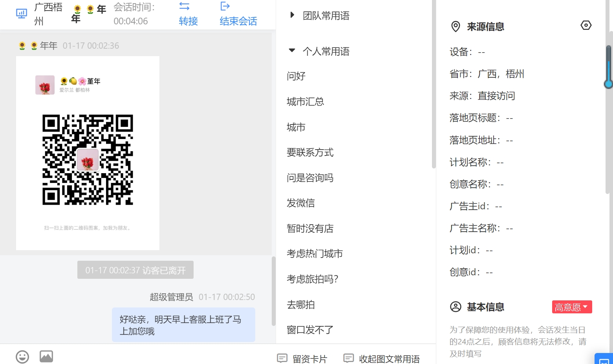Click the person icon beside 基本信息
Viewport: 613px width, 364px height.
456,307
